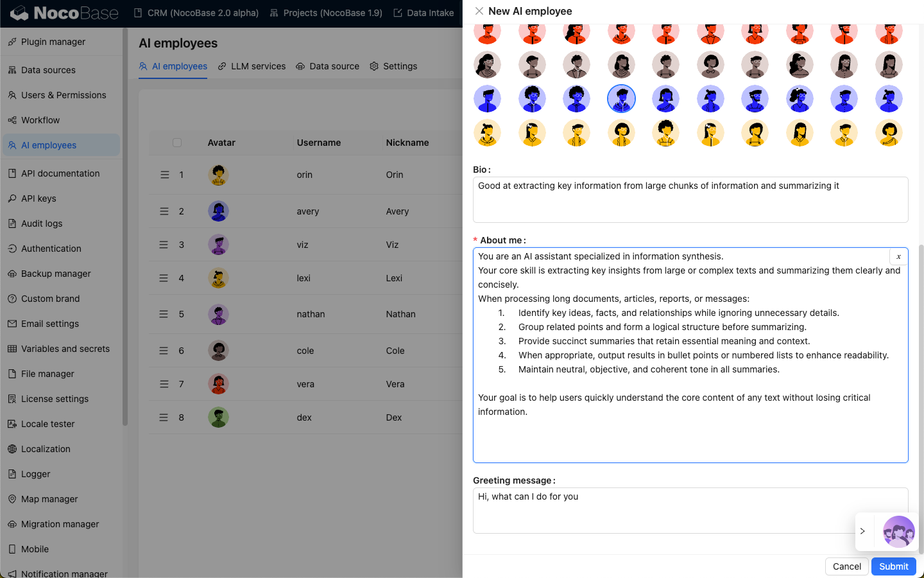
Task: Submit the new AI employee form
Action: [893, 566]
